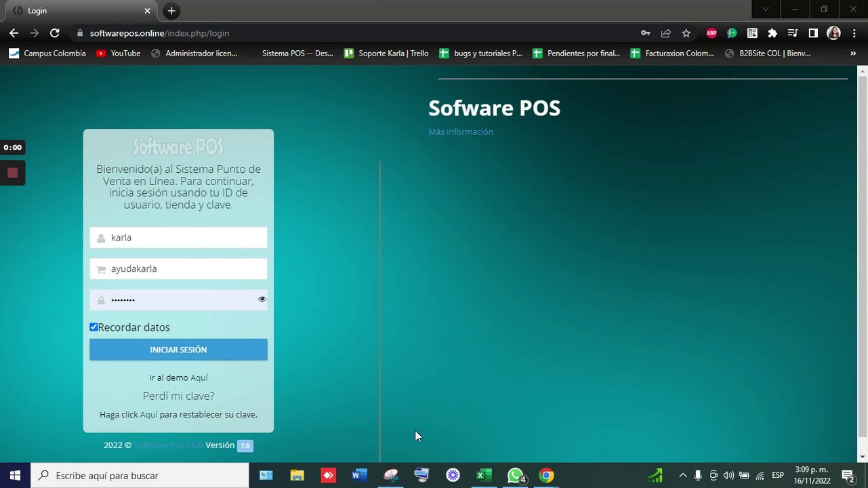Click the address bar URL
Image resolution: width=868 pixels, height=488 pixels.
click(159, 33)
